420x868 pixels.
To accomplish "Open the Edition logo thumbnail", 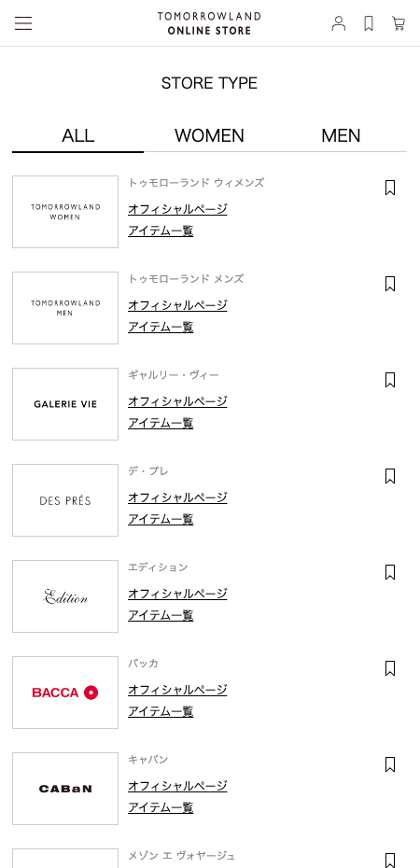I will point(65,596).
